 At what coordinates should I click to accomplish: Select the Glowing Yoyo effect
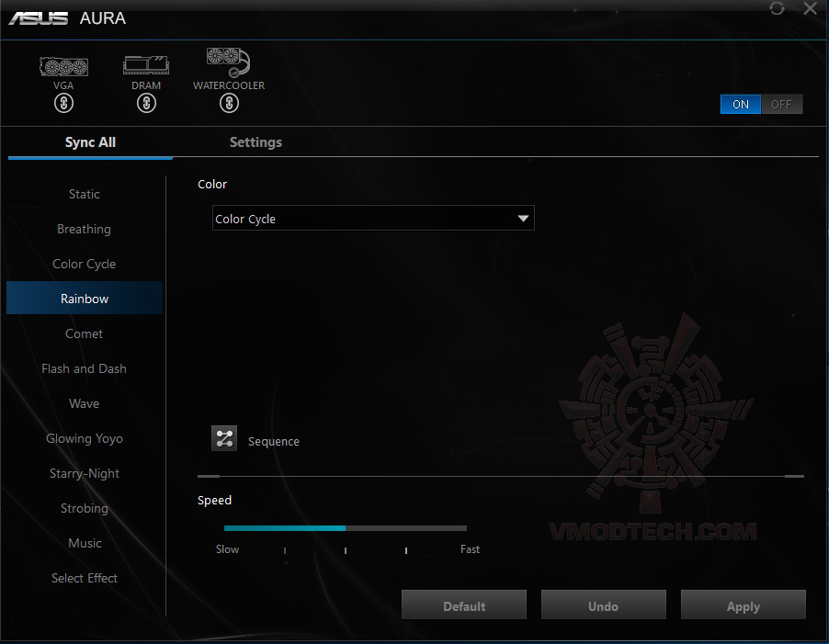(84, 438)
